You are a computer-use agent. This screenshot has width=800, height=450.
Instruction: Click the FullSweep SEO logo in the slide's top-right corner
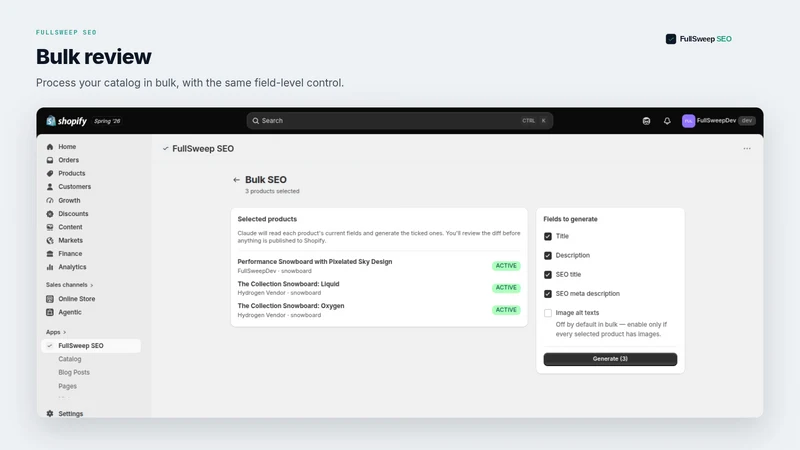click(x=698, y=39)
